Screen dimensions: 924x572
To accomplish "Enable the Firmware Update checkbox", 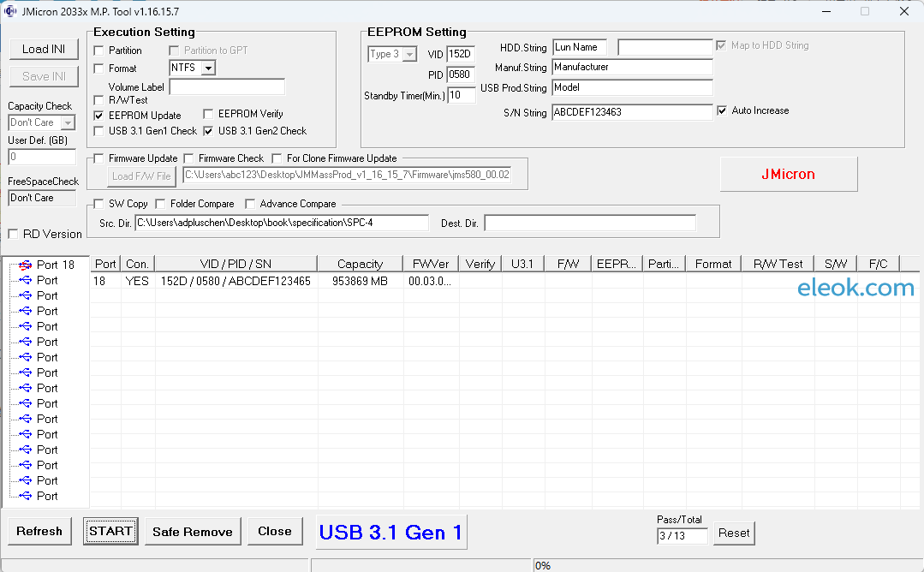I will point(99,158).
